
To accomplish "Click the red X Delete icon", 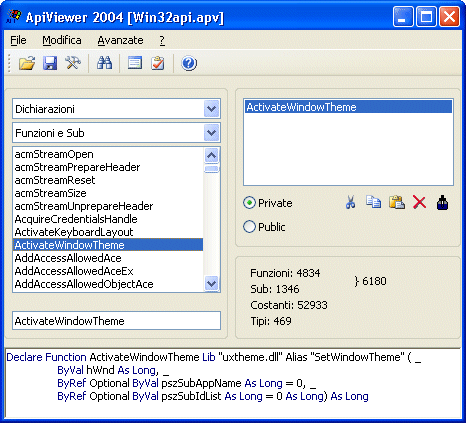I will tap(419, 202).
